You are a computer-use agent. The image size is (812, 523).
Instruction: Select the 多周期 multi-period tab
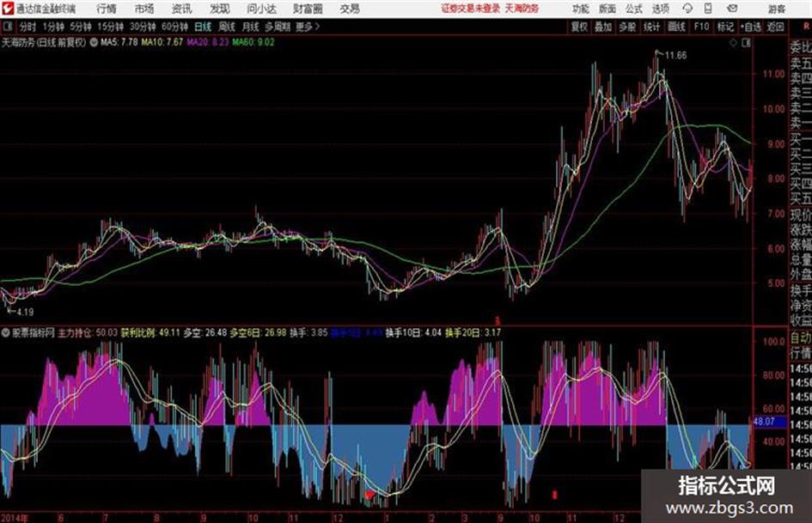tap(278, 27)
